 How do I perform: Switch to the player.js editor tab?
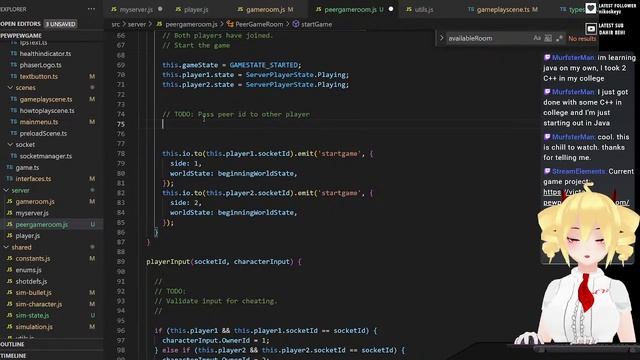(x=196, y=9)
